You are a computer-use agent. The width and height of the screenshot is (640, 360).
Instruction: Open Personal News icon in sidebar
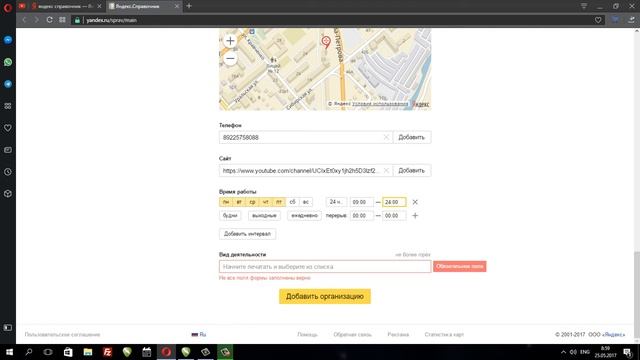coord(8,150)
